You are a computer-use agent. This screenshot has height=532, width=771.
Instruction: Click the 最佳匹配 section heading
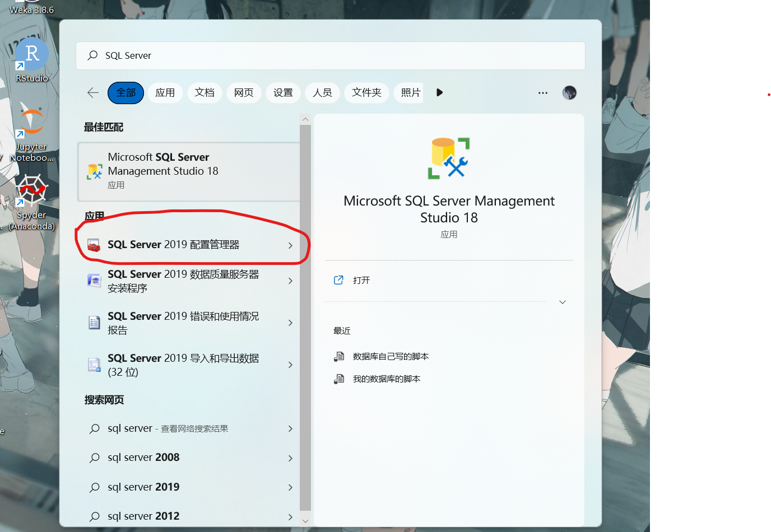click(104, 127)
